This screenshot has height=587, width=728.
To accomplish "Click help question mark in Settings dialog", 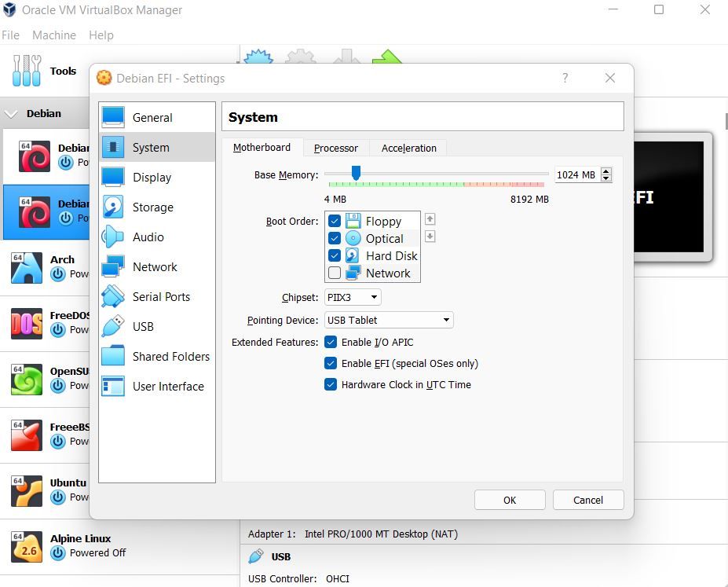I will tap(565, 78).
